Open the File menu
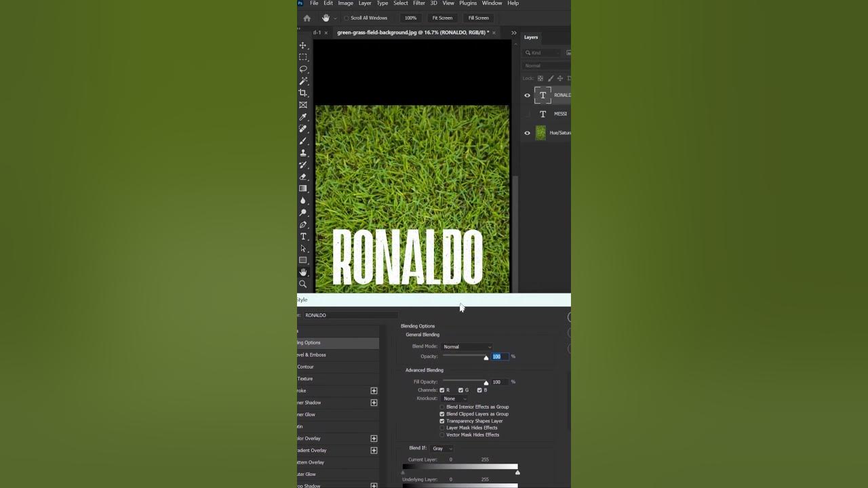The width and height of the screenshot is (868, 488). click(314, 3)
